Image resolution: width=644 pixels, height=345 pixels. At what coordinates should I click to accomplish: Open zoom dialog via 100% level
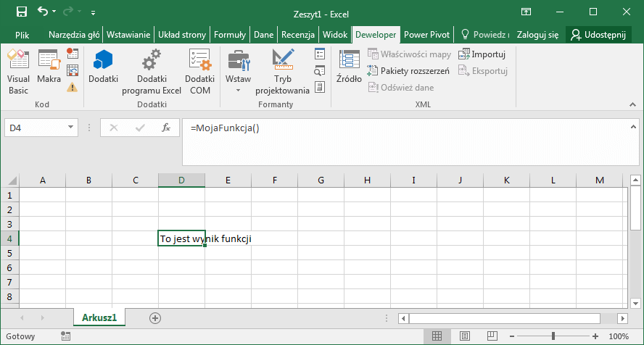619,336
